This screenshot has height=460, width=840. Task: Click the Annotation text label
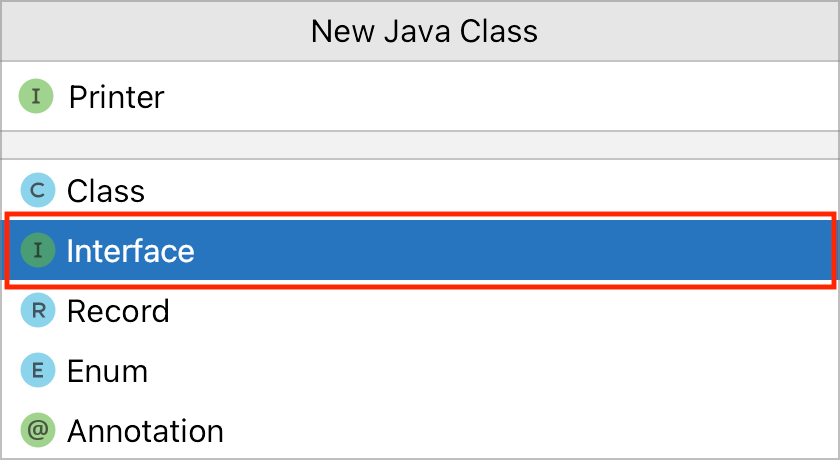145,431
